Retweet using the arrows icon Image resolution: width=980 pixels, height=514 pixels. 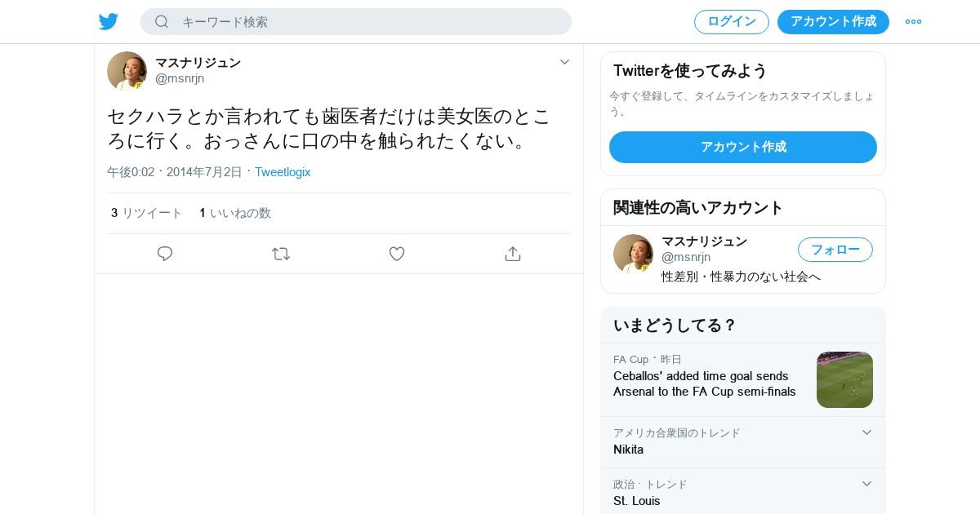point(281,254)
